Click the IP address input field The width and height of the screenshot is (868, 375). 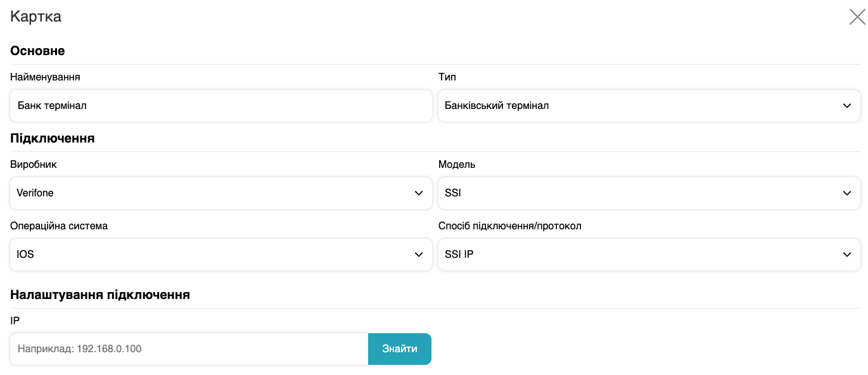pyautogui.click(x=189, y=349)
